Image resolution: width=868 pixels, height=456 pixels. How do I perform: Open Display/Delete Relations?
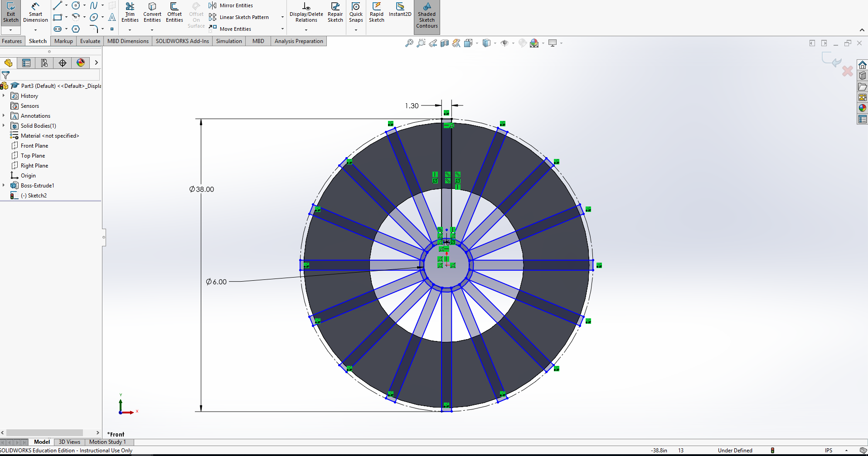(x=306, y=14)
